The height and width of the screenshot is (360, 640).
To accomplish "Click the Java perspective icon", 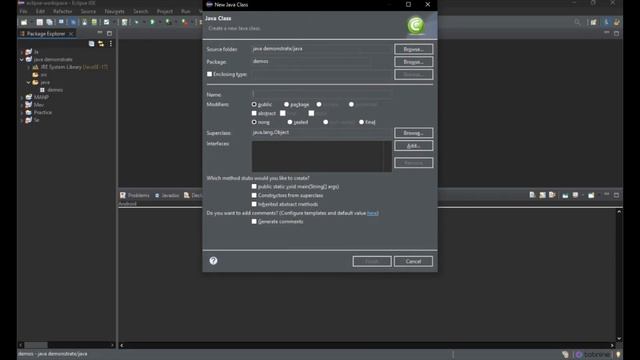I will click(607, 22).
